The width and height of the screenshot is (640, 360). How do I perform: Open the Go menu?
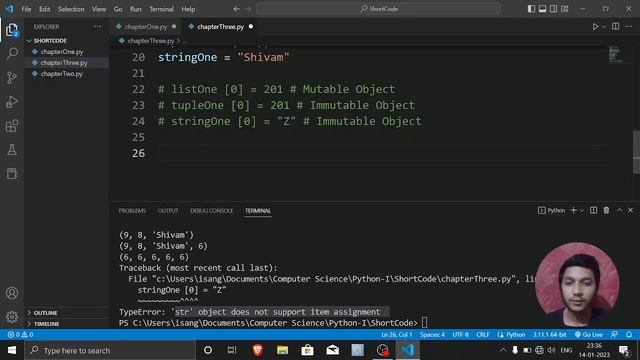tap(118, 9)
